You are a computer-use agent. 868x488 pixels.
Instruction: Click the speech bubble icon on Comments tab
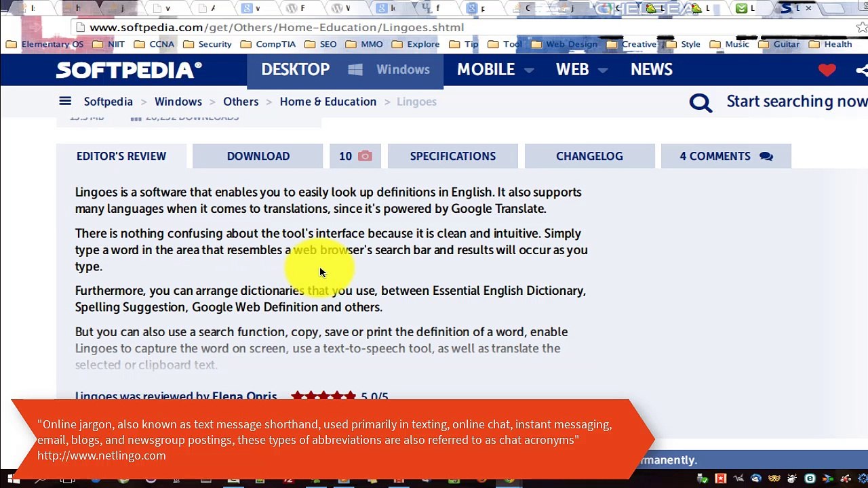click(766, 156)
